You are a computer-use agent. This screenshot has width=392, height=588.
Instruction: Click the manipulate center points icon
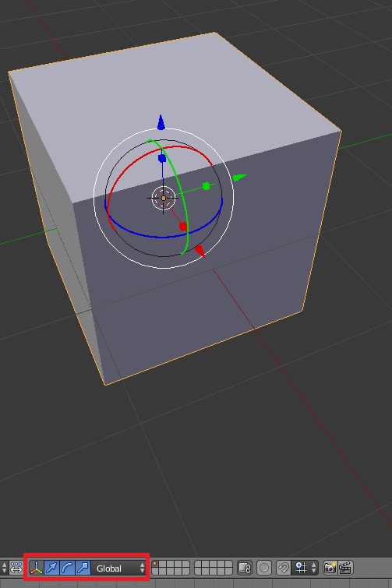click(16, 568)
